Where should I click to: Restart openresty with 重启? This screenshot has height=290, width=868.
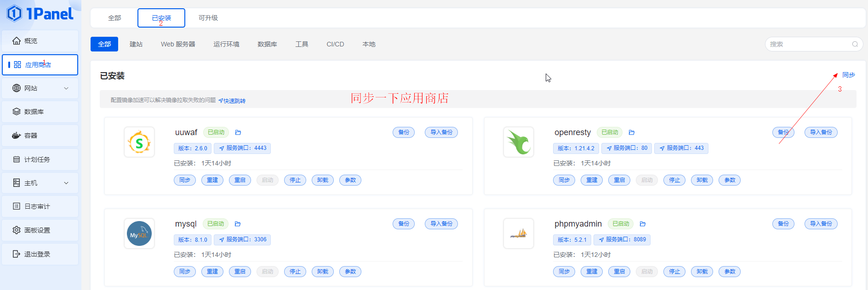click(619, 180)
